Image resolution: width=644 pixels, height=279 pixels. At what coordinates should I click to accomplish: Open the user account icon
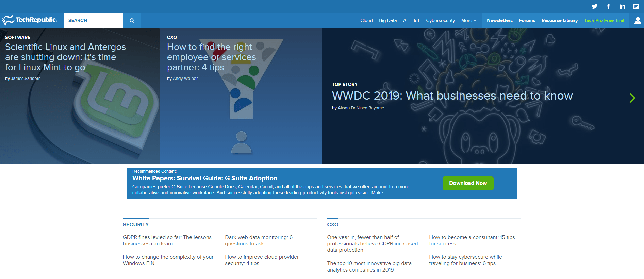coord(638,20)
